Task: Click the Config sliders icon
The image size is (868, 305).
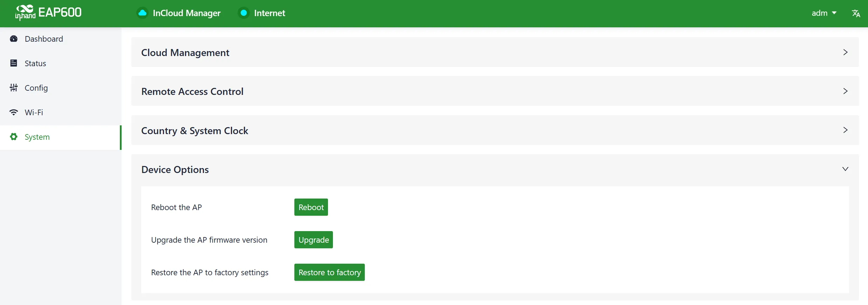Action: tap(14, 88)
